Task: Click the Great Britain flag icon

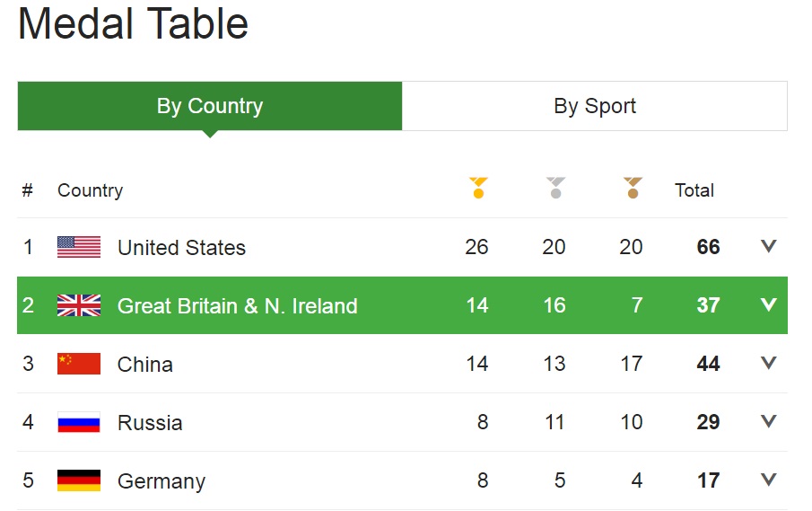Action: coord(79,305)
